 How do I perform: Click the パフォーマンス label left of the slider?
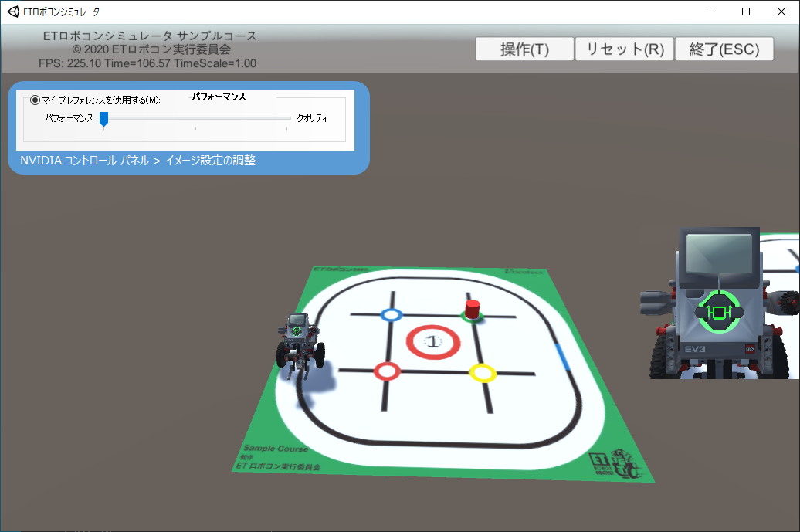pos(69,118)
